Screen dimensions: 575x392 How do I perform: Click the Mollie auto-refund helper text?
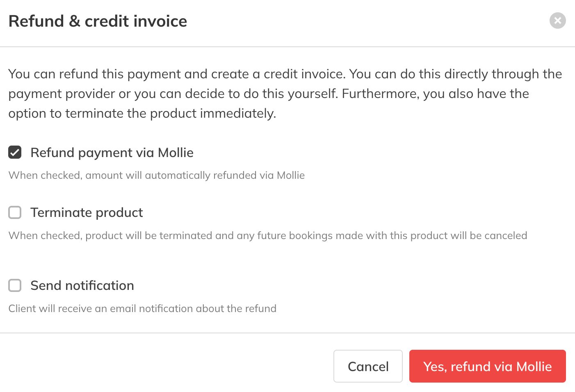point(156,175)
